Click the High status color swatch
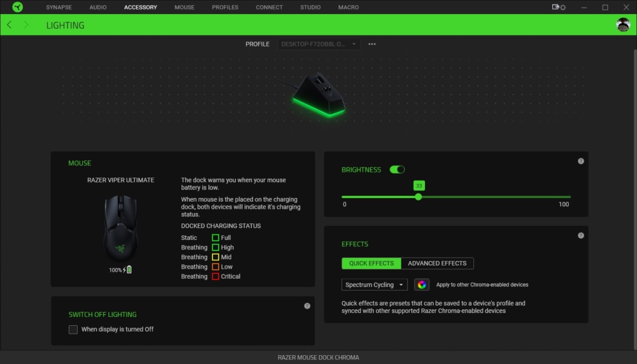637x364 pixels. coord(215,248)
